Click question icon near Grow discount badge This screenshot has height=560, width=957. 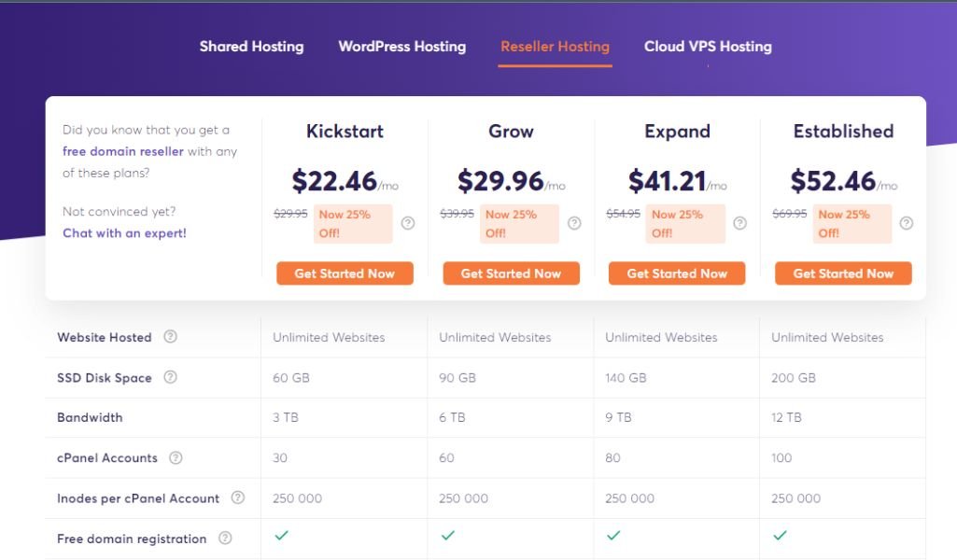pyautogui.click(x=574, y=223)
